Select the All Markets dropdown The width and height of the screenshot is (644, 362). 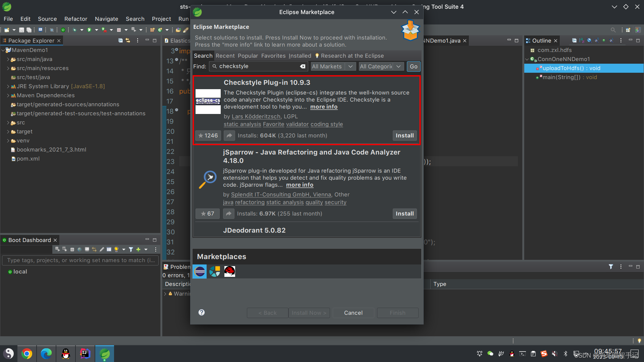click(332, 66)
